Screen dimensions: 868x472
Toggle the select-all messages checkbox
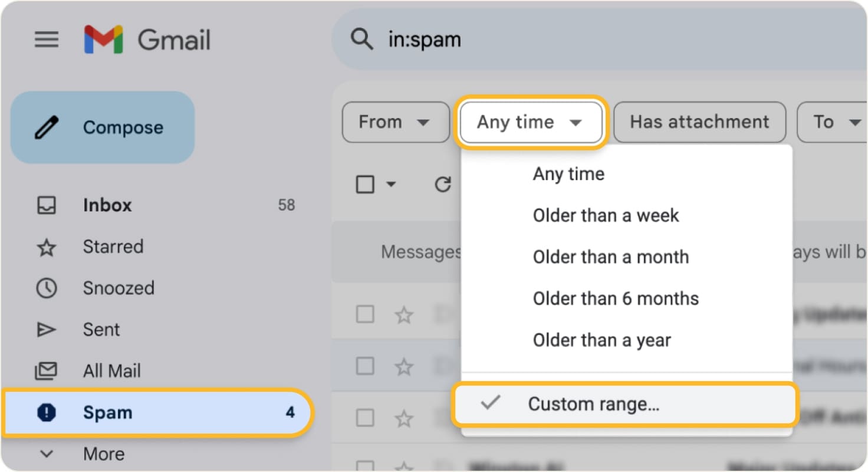tap(364, 184)
